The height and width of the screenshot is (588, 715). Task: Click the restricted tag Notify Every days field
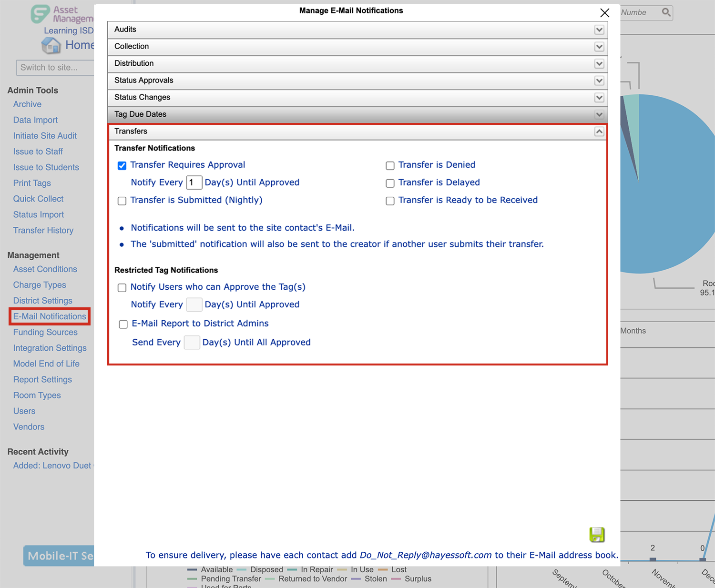tap(194, 304)
